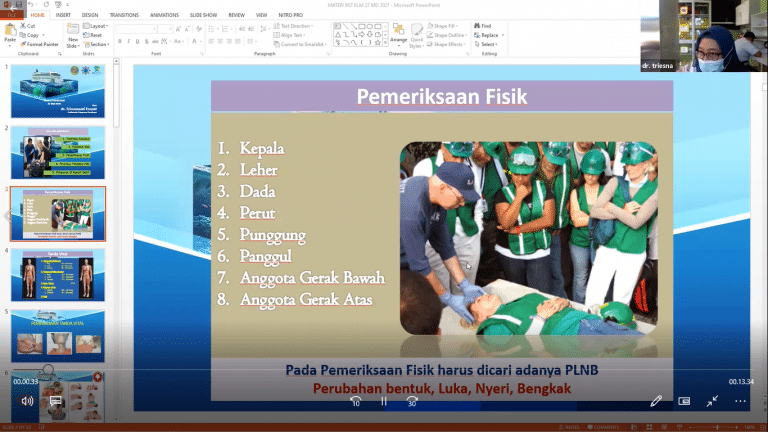The image size is (768, 432).
Task: Toggle text Shadow formatting
Action: pos(146,42)
